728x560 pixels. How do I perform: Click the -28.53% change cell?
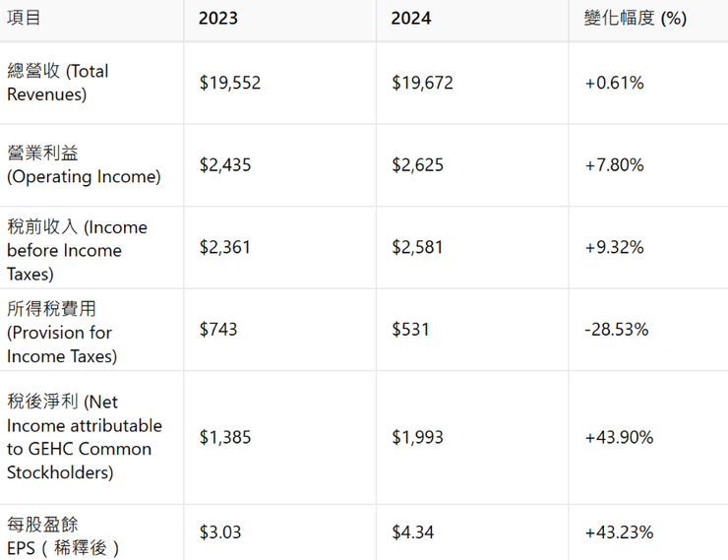pyautogui.click(x=616, y=330)
